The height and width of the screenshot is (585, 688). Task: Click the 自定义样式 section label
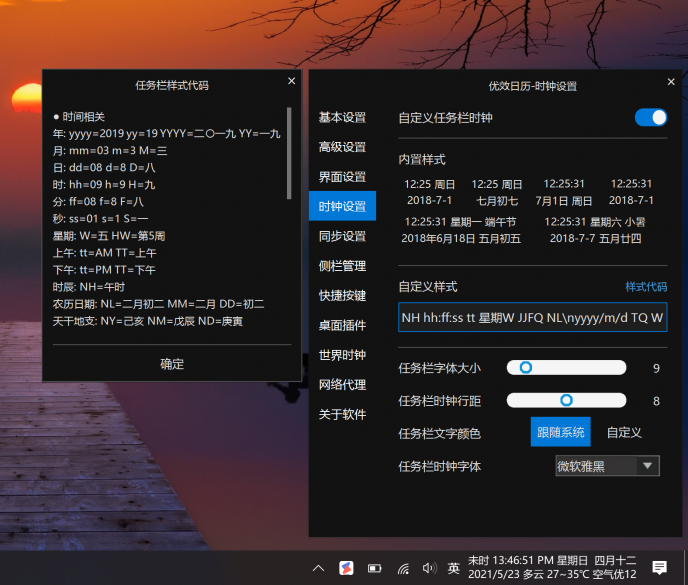428,287
